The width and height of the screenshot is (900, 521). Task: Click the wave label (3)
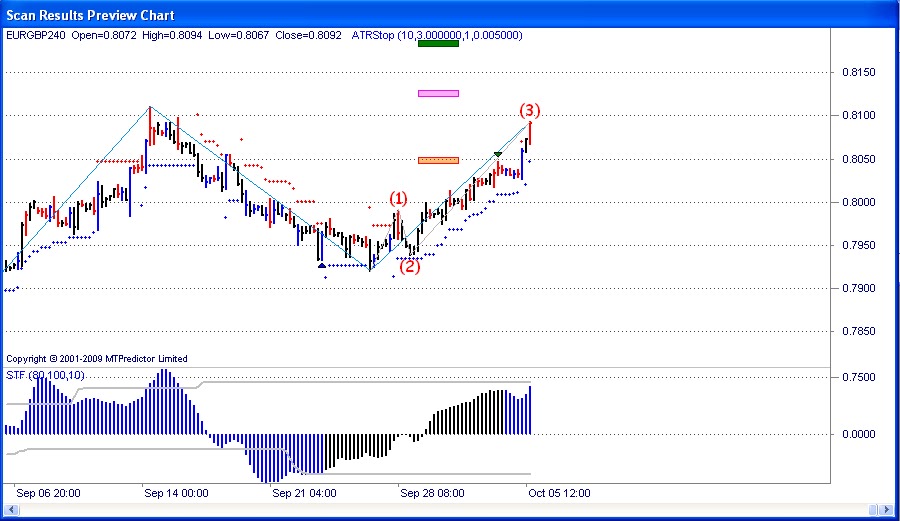(x=530, y=110)
